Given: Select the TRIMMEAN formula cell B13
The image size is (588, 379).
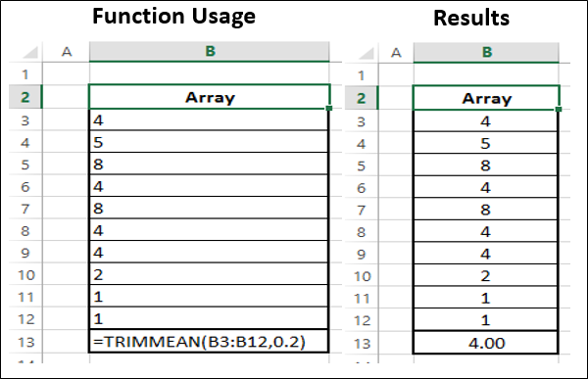Looking at the screenshot, I should pyautogui.click(x=209, y=342).
